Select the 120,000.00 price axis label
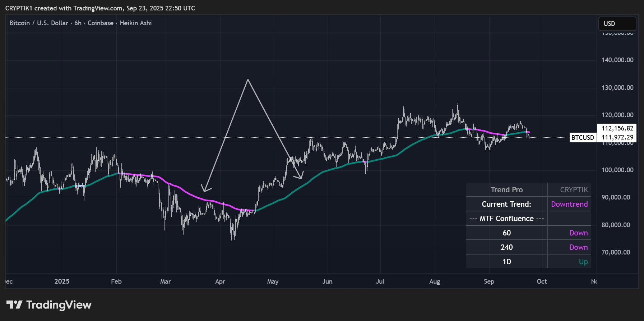644x321 pixels. [x=617, y=115]
